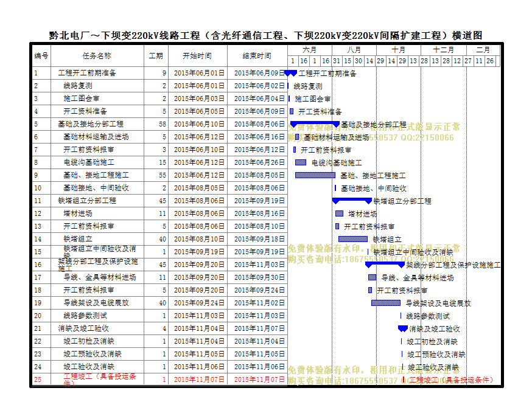Click 六月 month header in timeline
This screenshot has height=416, width=532.
[x=309, y=50]
